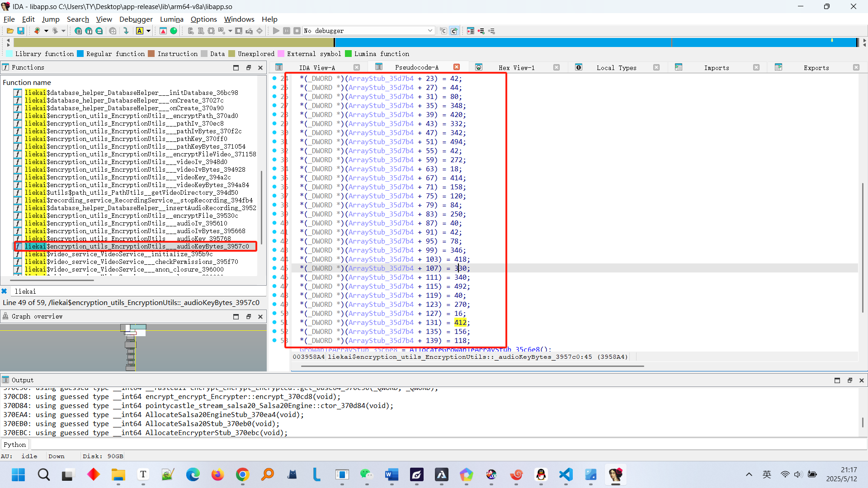This screenshot has width=868, height=488.
Task: Click the Imports tab icon
Action: tap(679, 67)
